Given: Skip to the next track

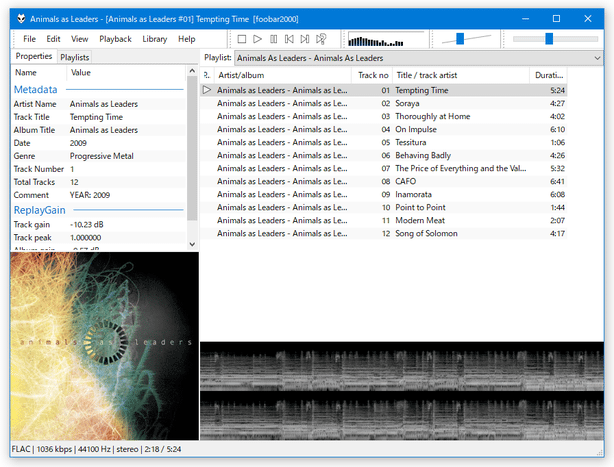Looking at the screenshot, I should point(305,39).
